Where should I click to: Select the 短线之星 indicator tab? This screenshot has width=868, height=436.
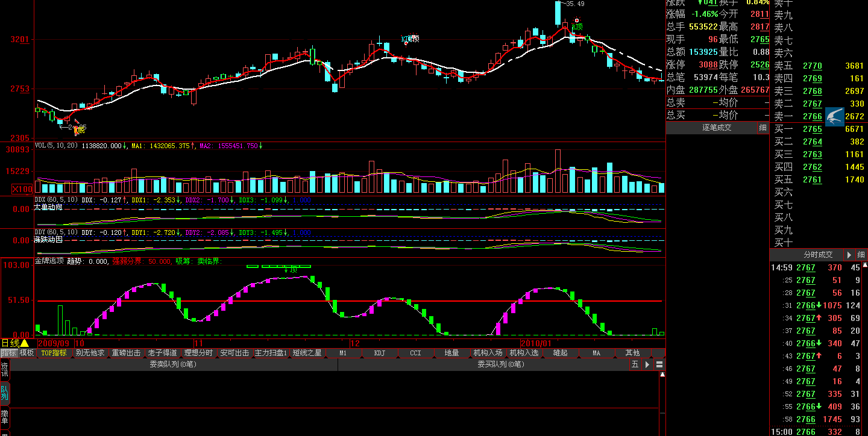pos(307,353)
